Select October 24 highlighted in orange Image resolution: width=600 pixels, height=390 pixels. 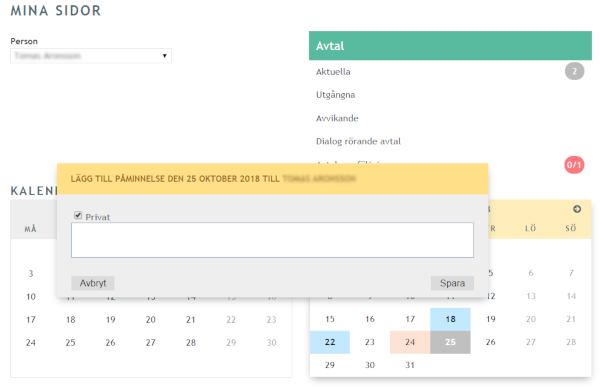(x=410, y=342)
